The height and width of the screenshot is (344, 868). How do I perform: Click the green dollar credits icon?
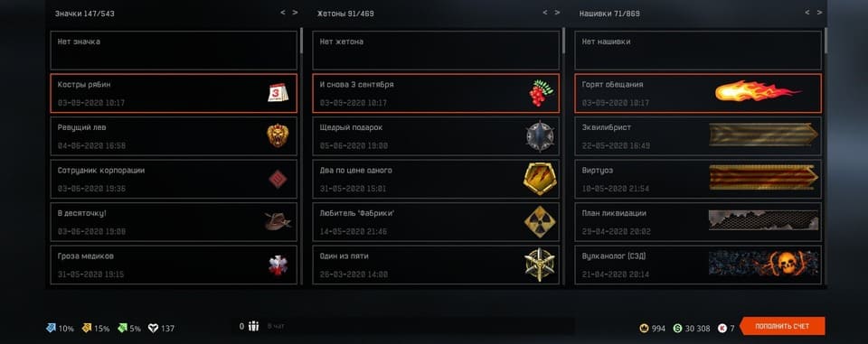(x=677, y=329)
